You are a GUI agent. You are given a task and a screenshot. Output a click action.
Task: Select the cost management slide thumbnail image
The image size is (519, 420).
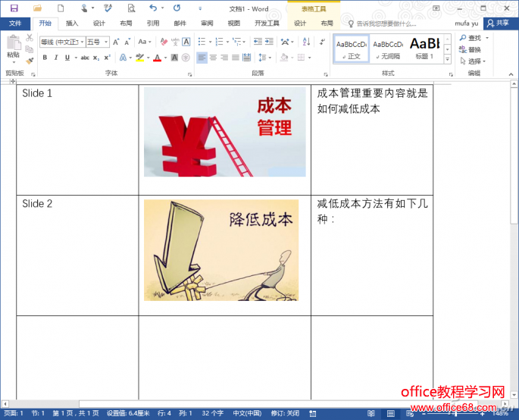click(225, 132)
